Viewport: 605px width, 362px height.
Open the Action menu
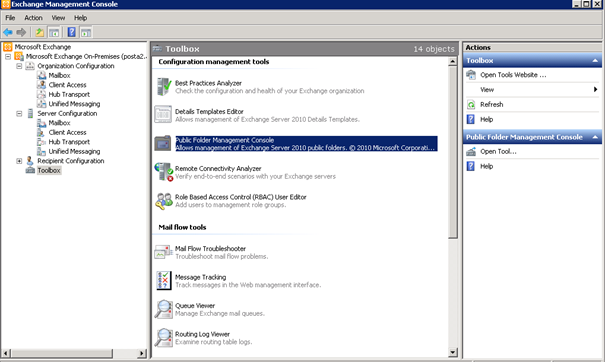tap(33, 18)
